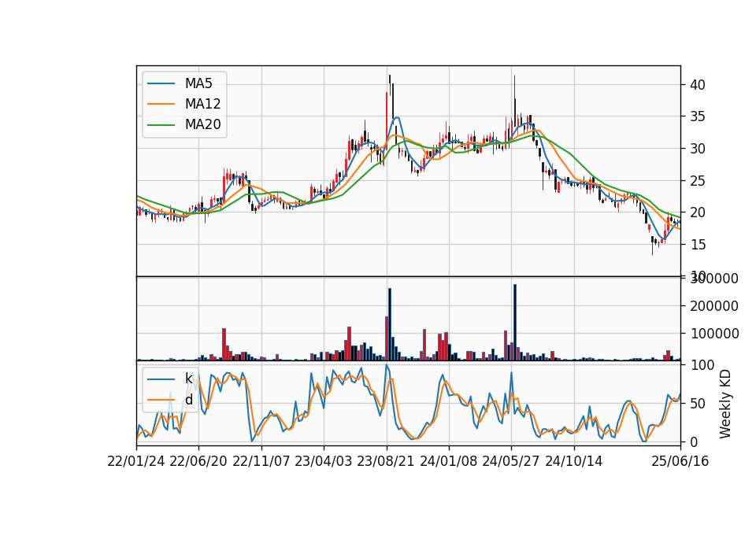Click the tallest volume bar near 24/05/27
Screen dimensions: 756x543
click(515, 323)
